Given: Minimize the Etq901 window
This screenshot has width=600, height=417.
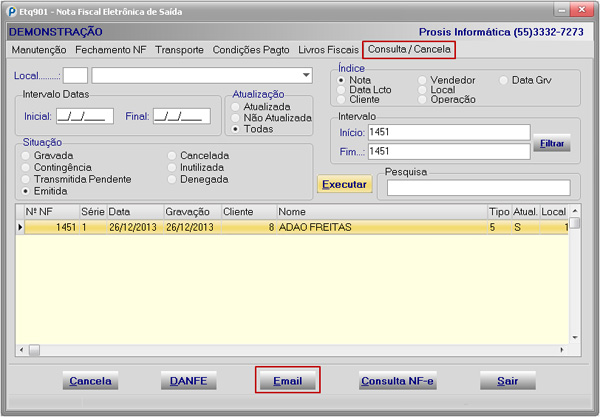Looking at the screenshot, I should 562,10.
